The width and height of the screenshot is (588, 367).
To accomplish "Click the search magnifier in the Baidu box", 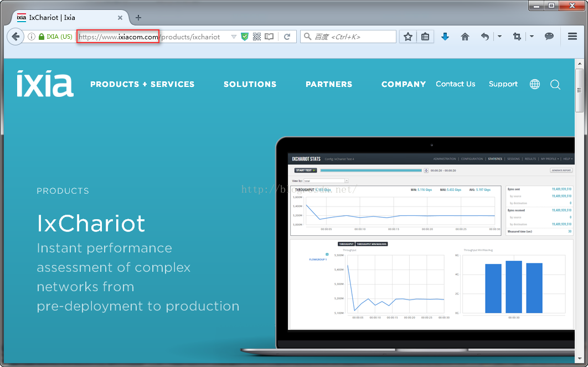I will click(307, 37).
